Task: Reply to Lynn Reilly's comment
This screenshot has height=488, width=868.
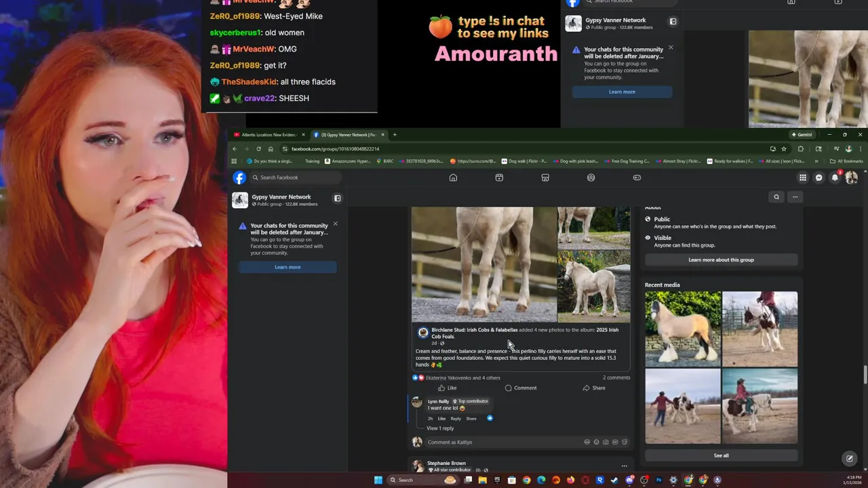Action: click(456, 418)
